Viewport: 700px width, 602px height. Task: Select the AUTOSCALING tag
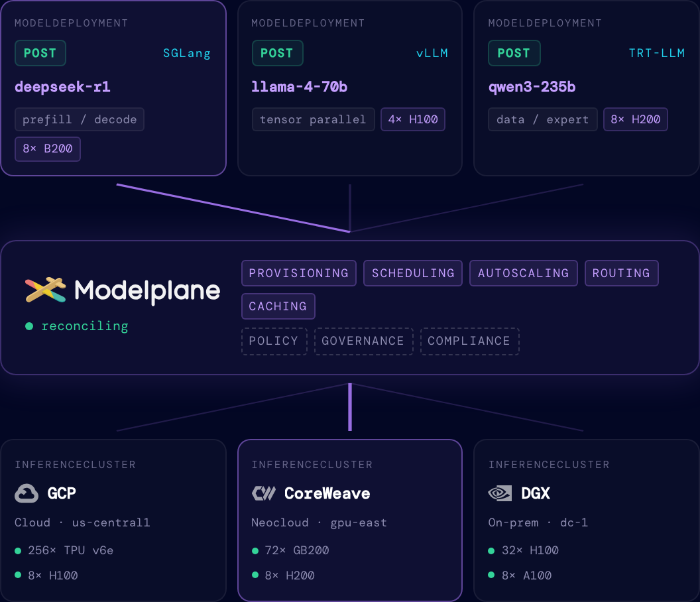pos(524,273)
